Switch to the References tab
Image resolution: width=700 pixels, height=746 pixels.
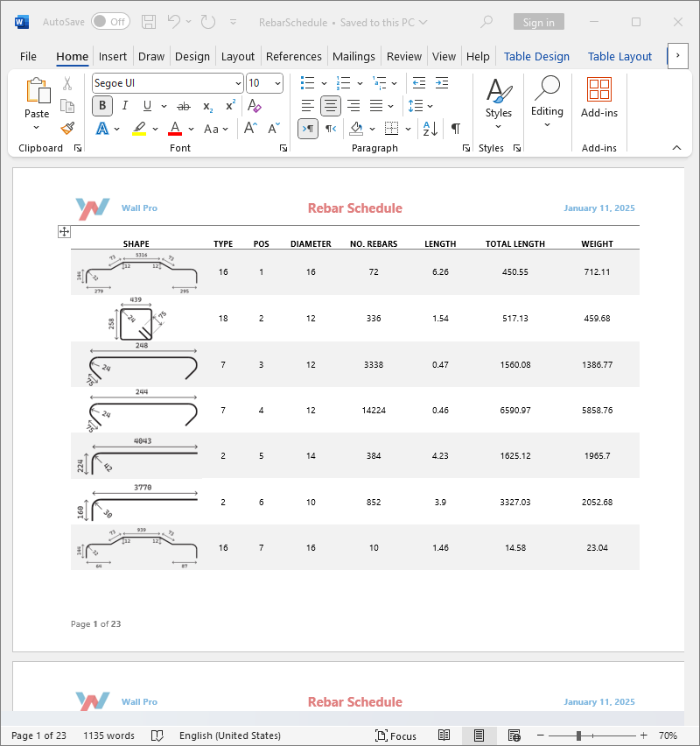click(294, 57)
